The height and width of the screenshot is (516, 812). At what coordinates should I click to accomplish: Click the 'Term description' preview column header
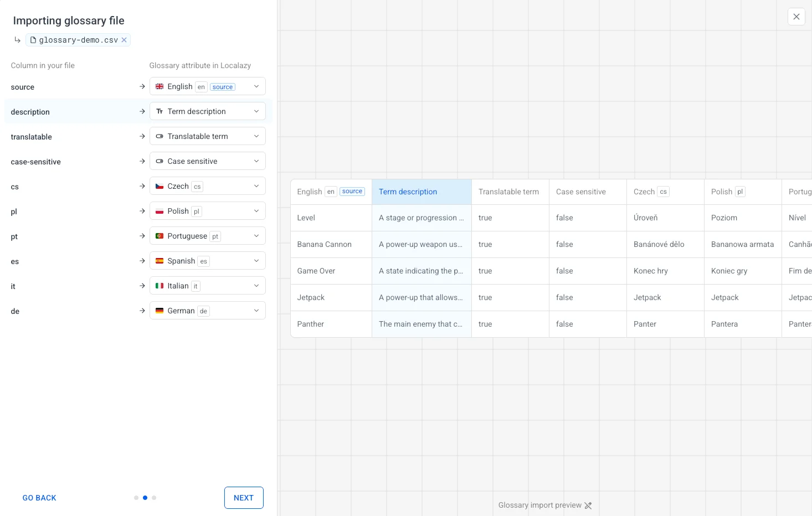coord(422,192)
